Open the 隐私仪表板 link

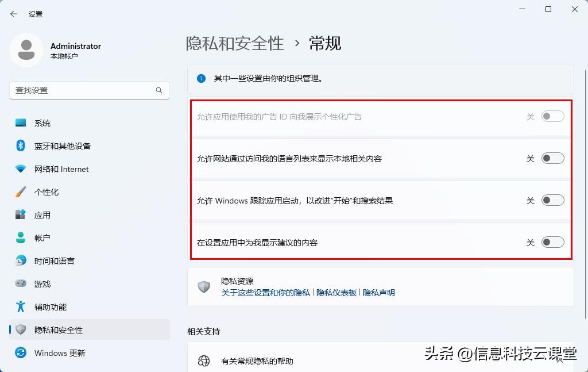point(336,293)
